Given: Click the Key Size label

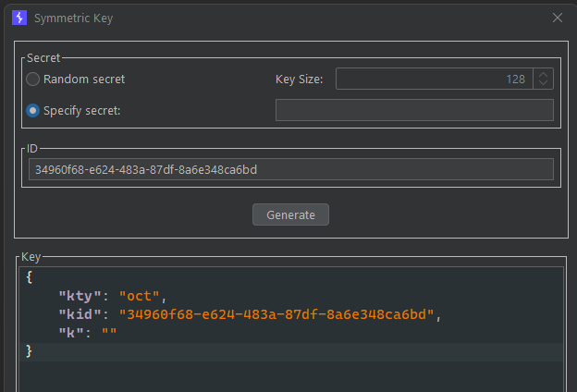Looking at the screenshot, I should [x=299, y=80].
